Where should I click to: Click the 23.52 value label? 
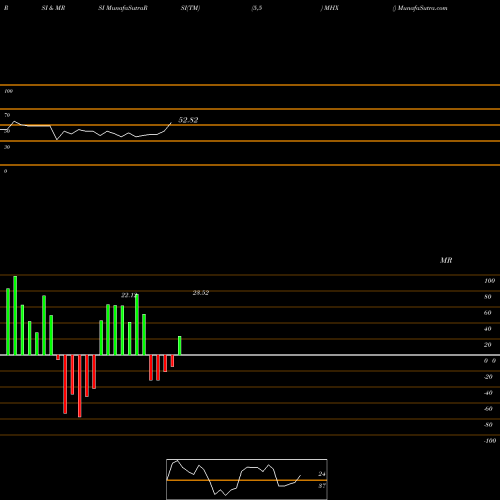pyautogui.click(x=201, y=293)
